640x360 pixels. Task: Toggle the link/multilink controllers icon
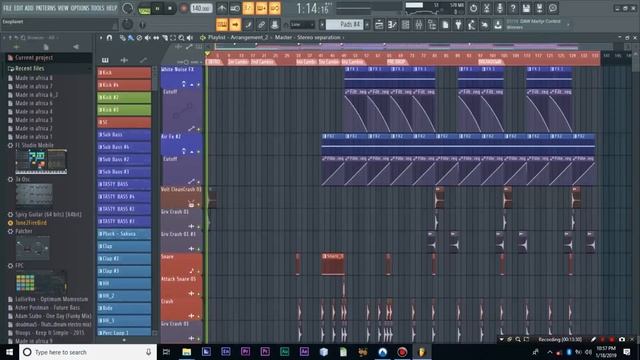pyautogui.click(x=261, y=25)
